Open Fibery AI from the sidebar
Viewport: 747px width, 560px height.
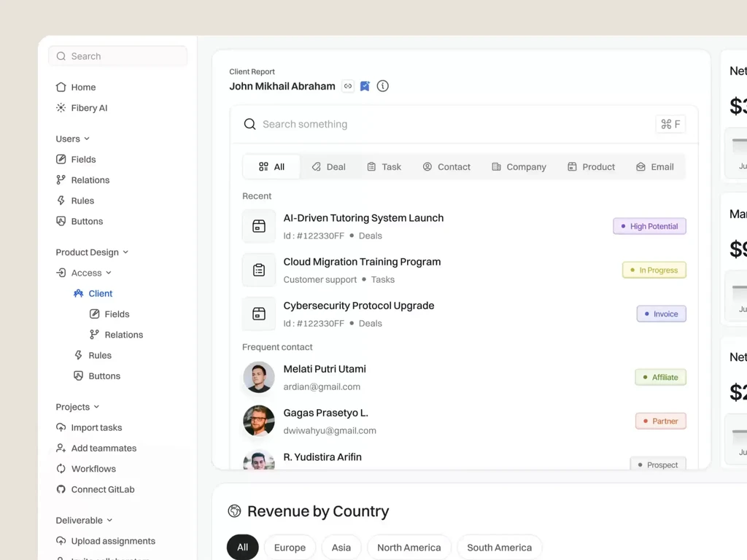pyautogui.click(x=82, y=108)
